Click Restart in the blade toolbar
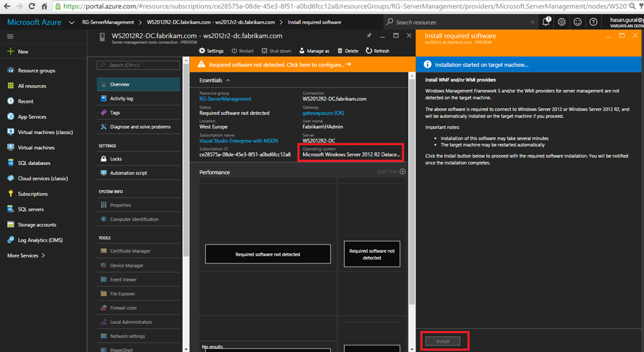 [242, 51]
